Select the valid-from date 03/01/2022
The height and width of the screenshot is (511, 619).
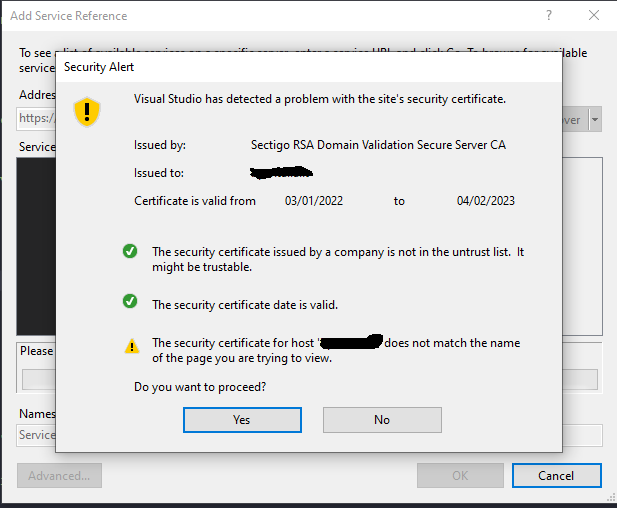coord(314,201)
